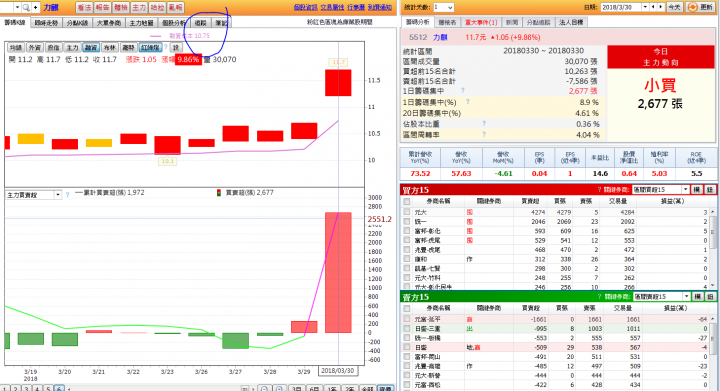The width and height of the screenshot is (720, 391).
Task: Click help icon beside 佔股本比重
Action: coord(484,124)
